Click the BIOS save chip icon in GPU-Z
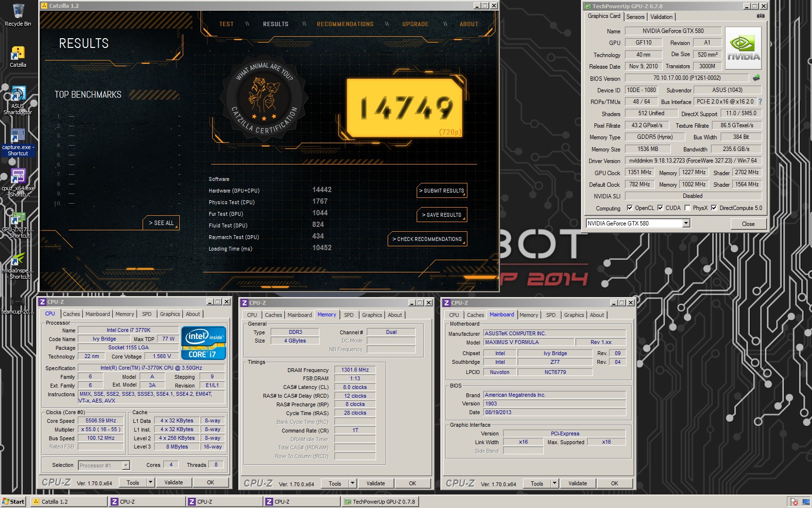 pos(756,77)
